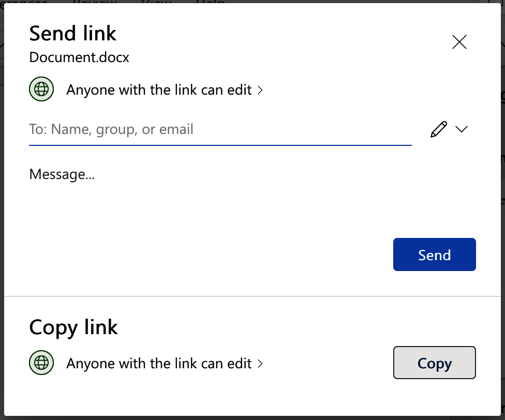Click the Send link dialog heading
The image size is (505, 420).
(x=72, y=33)
